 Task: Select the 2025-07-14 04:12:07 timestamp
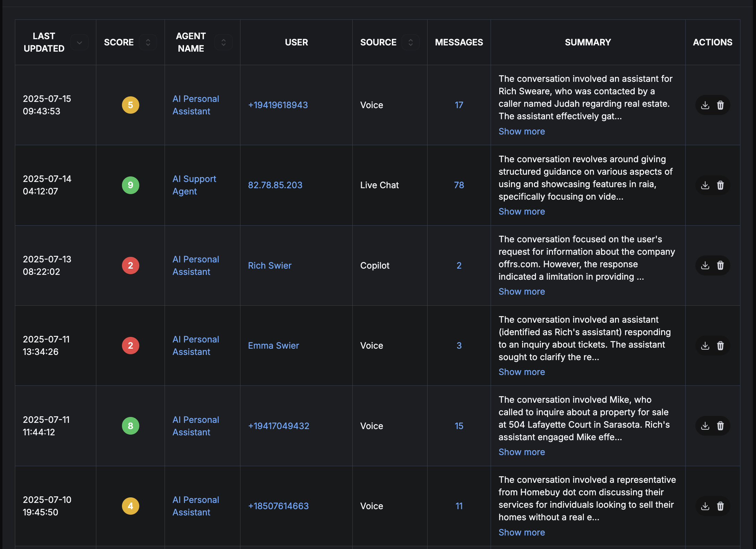point(47,185)
